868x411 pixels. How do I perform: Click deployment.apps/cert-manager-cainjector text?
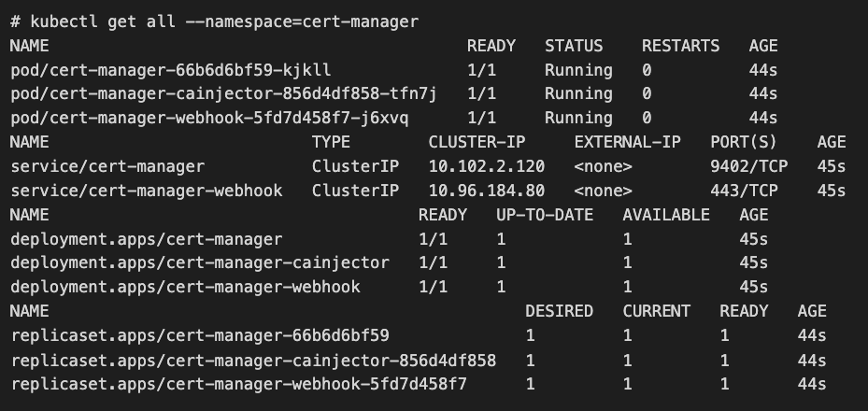(199, 263)
